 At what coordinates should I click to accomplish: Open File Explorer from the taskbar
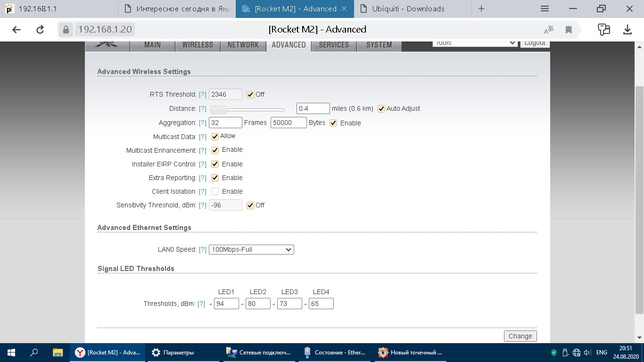58,352
